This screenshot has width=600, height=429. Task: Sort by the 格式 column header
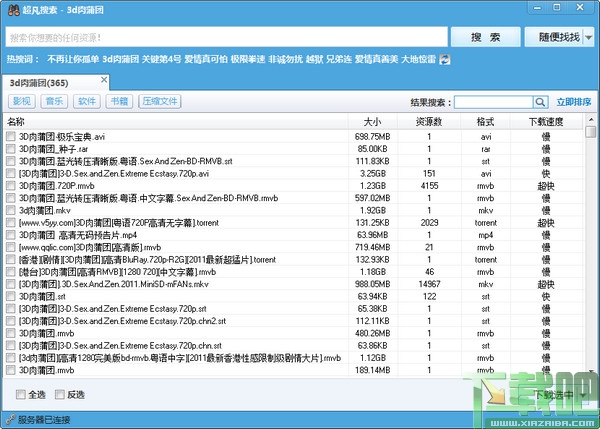(486, 122)
